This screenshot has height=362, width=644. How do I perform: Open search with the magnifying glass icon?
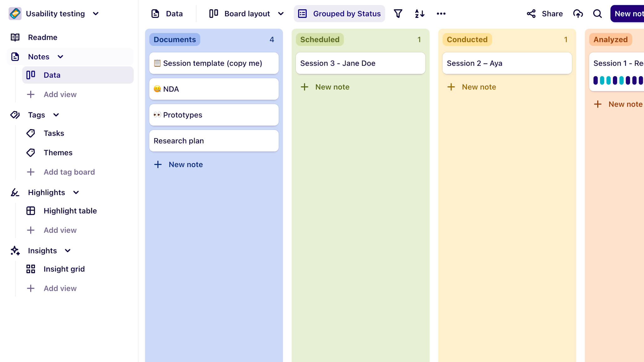point(597,13)
